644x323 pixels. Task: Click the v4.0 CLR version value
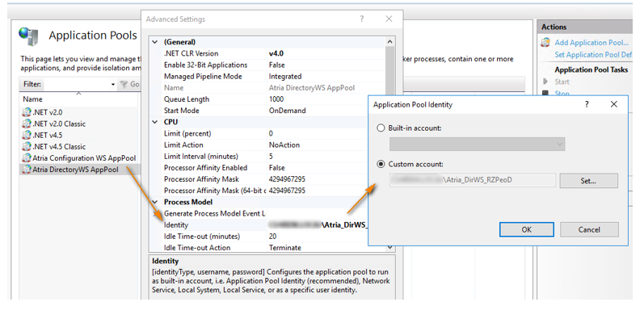276,53
